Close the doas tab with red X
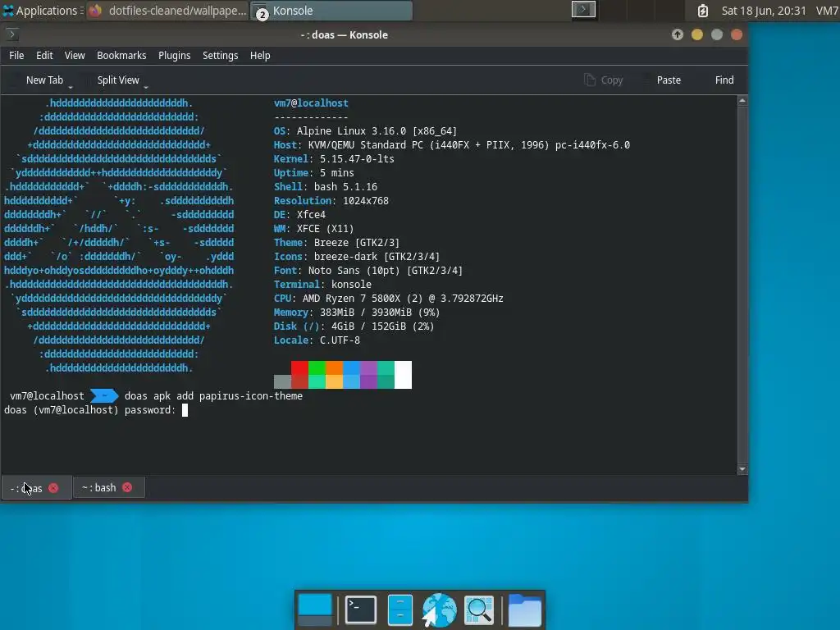This screenshot has width=840, height=630. tap(53, 487)
